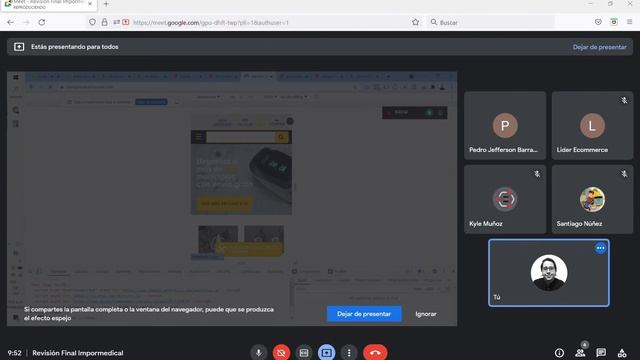Screen dimensions: 640x360
Task: Open options on your own tile
Action: [x=600, y=248]
